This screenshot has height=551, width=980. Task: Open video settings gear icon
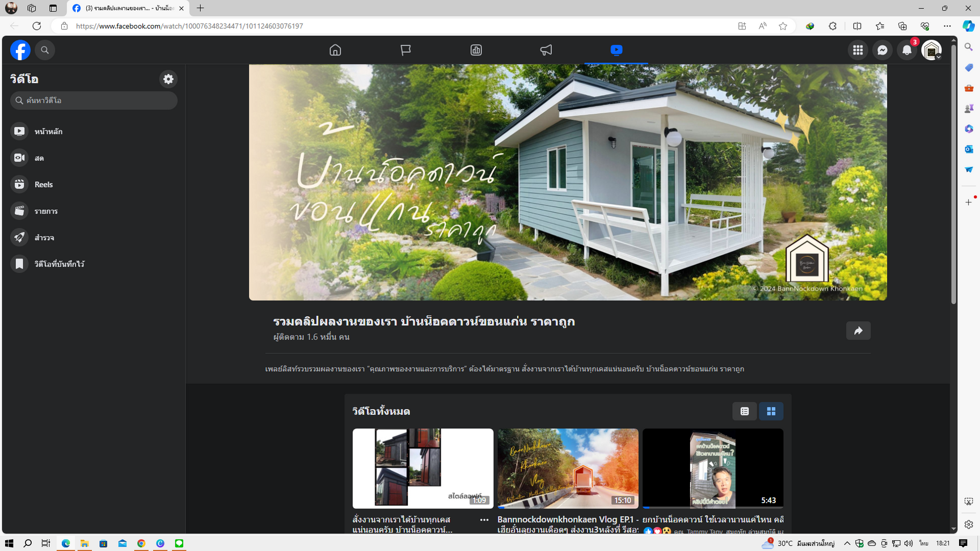[x=168, y=79]
